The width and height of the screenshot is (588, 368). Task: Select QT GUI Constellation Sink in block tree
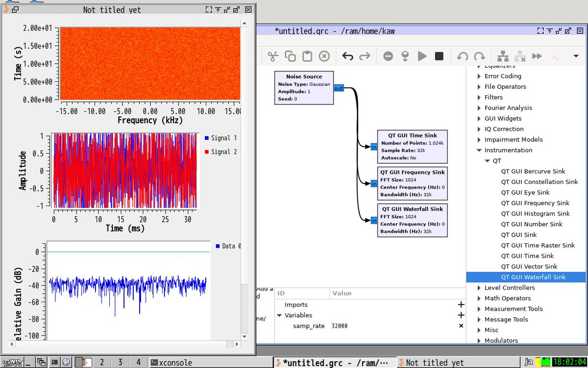pyautogui.click(x=539, y=182)
